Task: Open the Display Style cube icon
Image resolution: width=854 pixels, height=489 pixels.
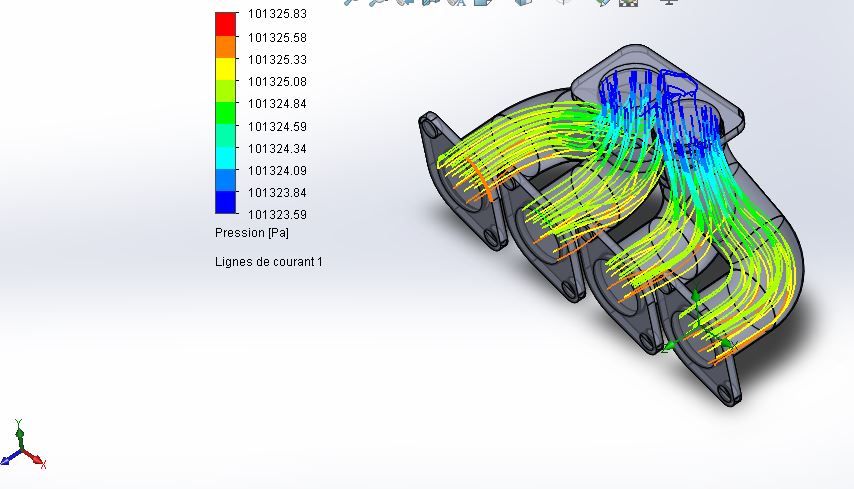Action: coord(523,2)
